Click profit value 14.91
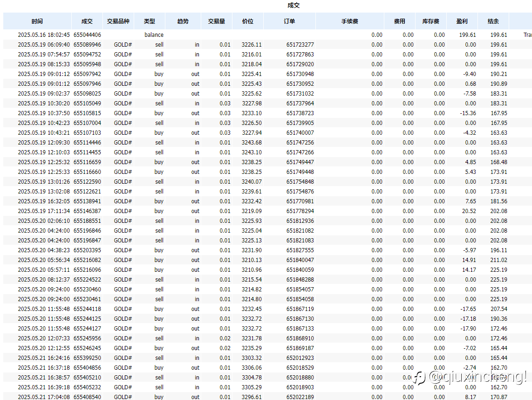The image size is (532, 400). coord(469,260)
